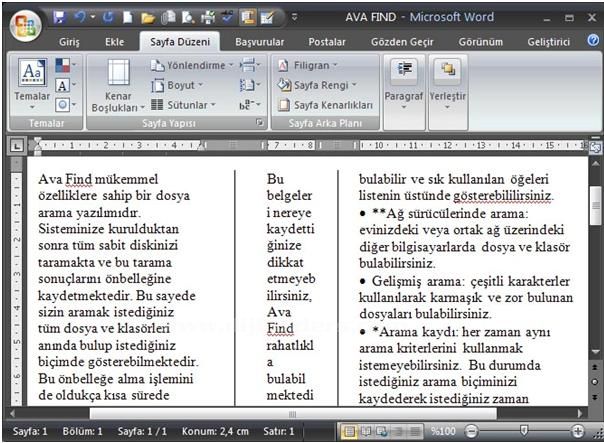Viewport: 604px width, 443px height.
Task: Click the horizontal scrollbar right arrow
Action: click(x=580, y=414)
